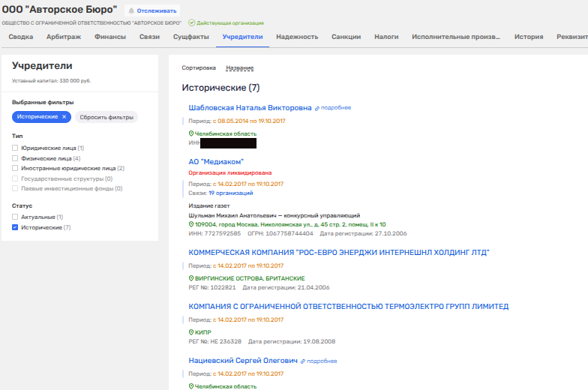
Task: Click location pin icon beside КИПР
Action: 191,332
